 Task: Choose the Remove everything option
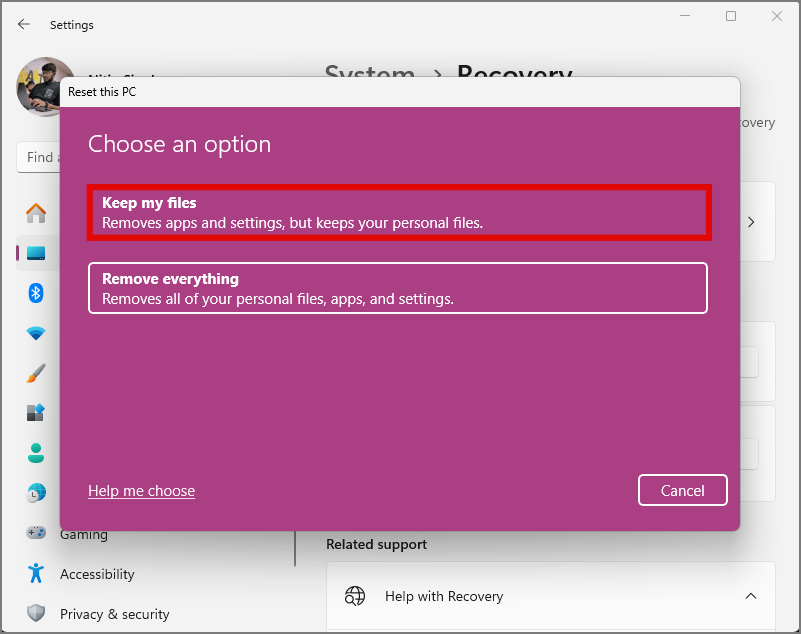pos(397,288)
